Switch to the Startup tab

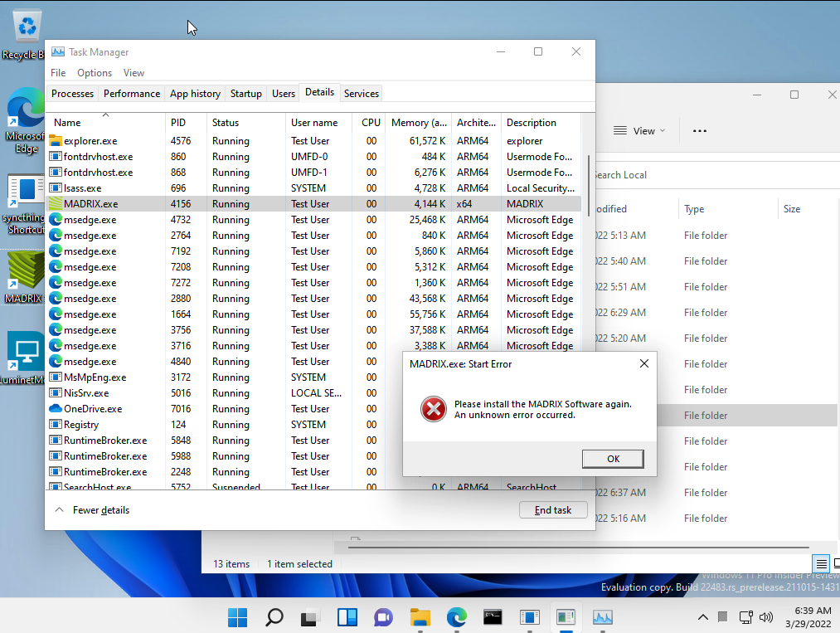(x=246, y=93)
